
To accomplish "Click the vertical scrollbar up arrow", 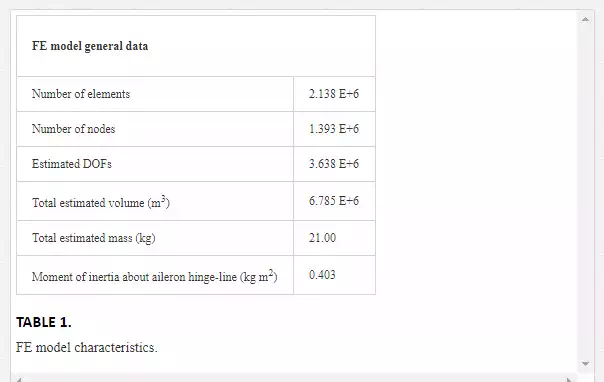I will click(585, 19).
